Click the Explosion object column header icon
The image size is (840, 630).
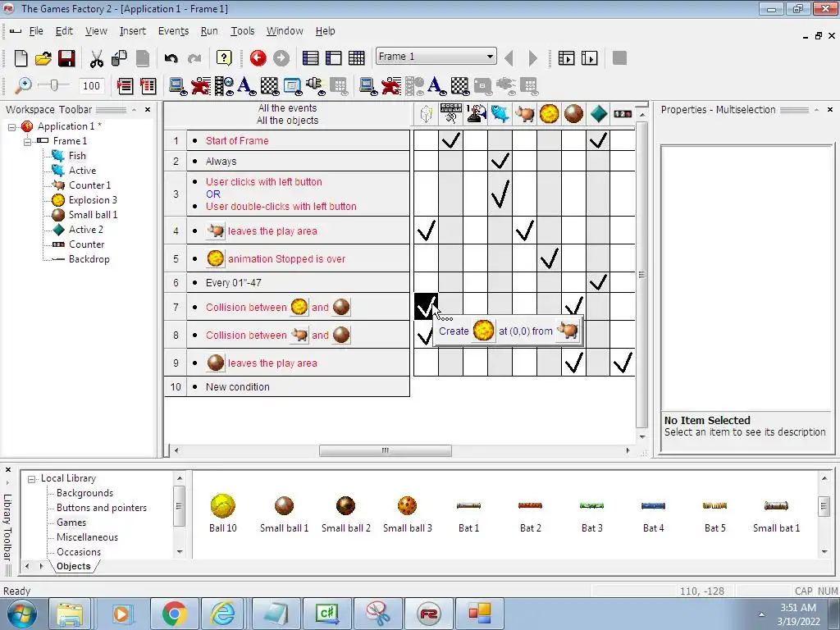[549, 113]
